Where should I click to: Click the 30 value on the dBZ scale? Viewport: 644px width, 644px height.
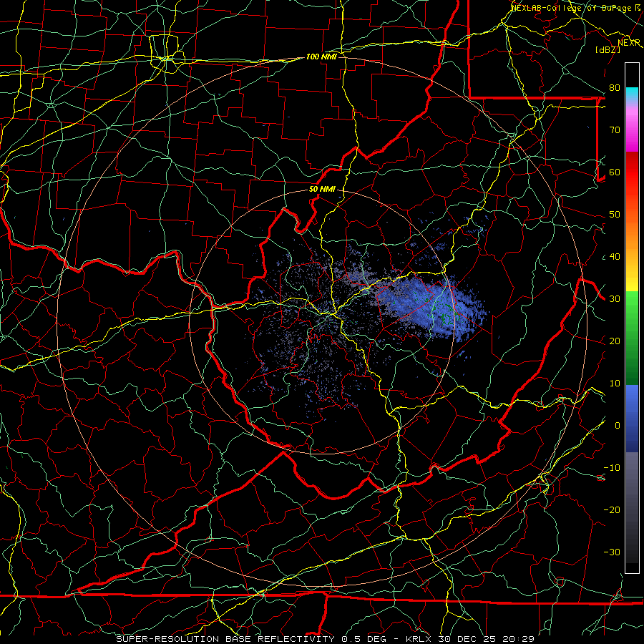(x=615, y=299)
